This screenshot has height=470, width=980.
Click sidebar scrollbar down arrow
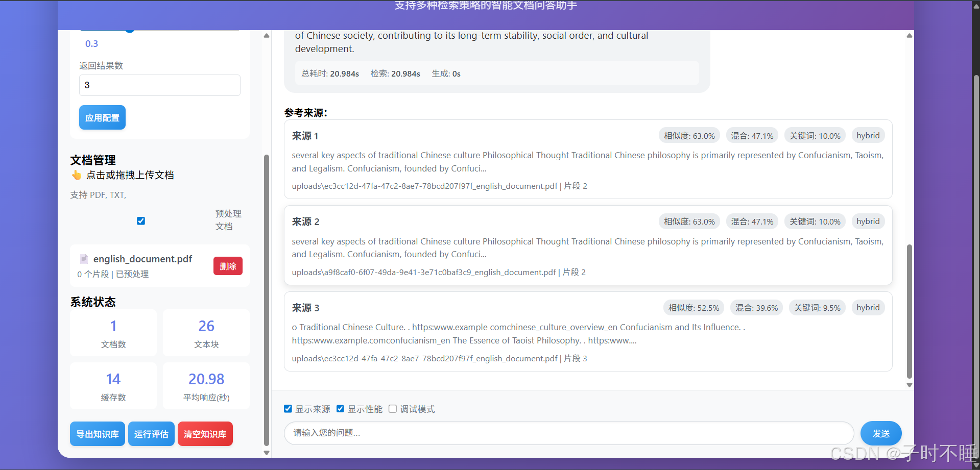[267, 453]
